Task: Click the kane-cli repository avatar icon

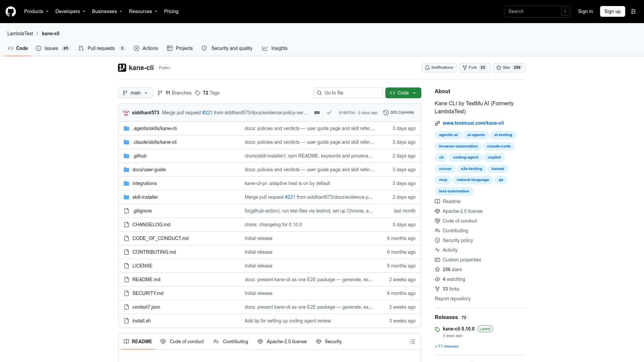Action: [122, 68]
